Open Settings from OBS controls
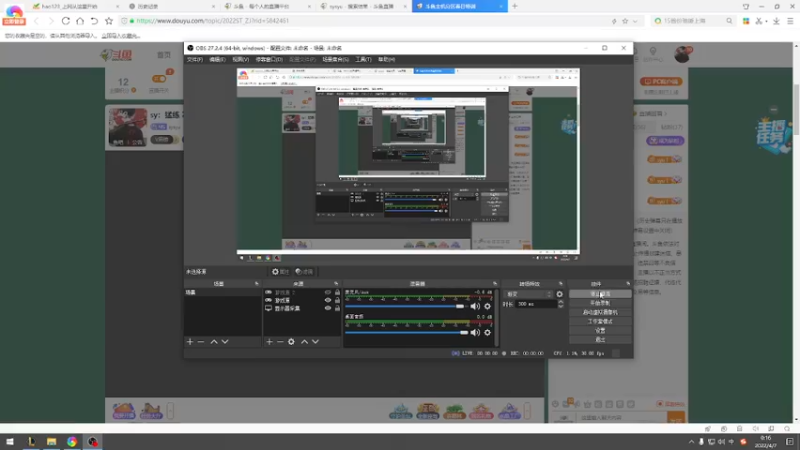800x450 pixels. click(600, 331)
